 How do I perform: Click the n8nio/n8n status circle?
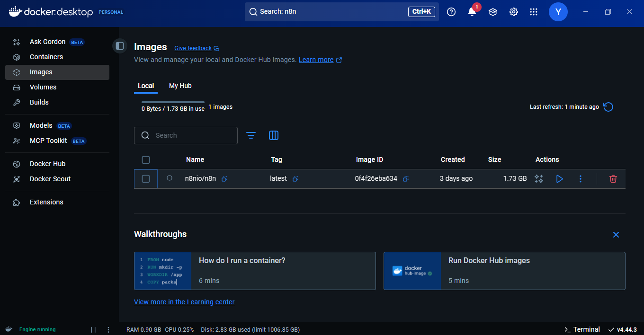pyautogui.click(x=170, y=178)
